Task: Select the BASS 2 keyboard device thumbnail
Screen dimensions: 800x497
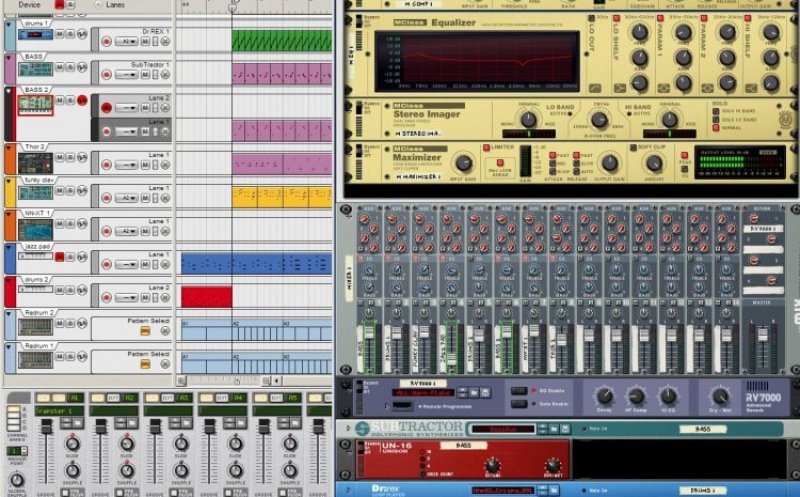Action: point(35,105)
